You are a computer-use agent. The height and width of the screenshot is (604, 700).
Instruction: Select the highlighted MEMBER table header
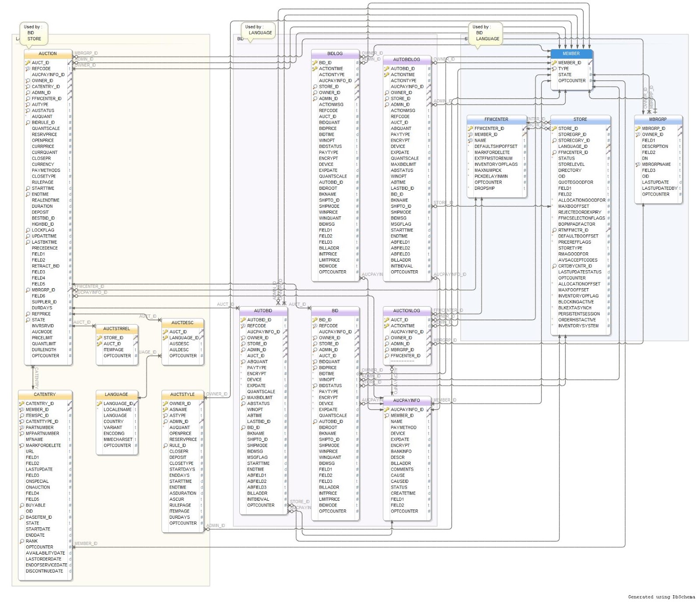tap(571, 54)
